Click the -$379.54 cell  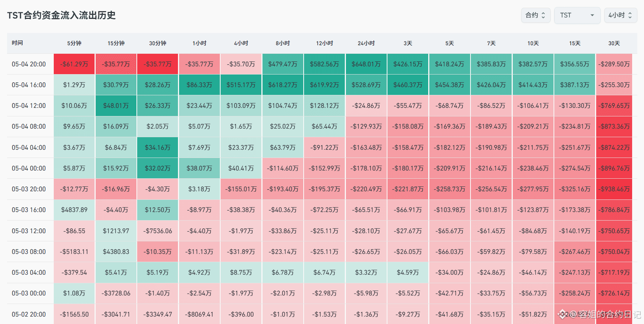(74, 272)
